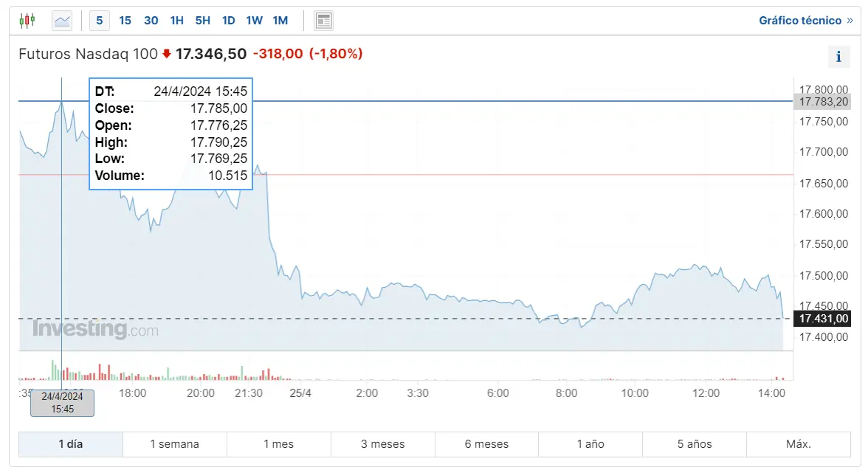Click the DT data tooltip box
Image resolution: width=868 pixels, height=467 pixels.
pos(170,134)
